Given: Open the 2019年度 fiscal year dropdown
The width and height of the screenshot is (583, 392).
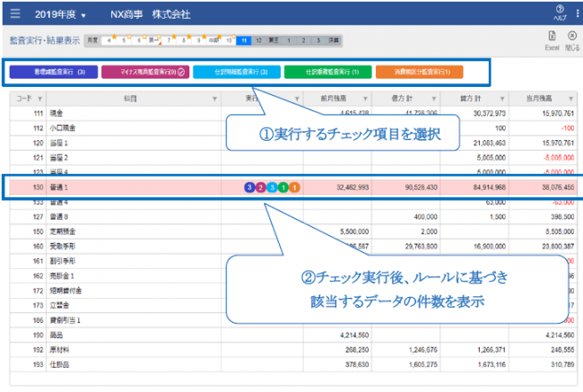Looking at the screenshot, I should [x=60, y=14].
